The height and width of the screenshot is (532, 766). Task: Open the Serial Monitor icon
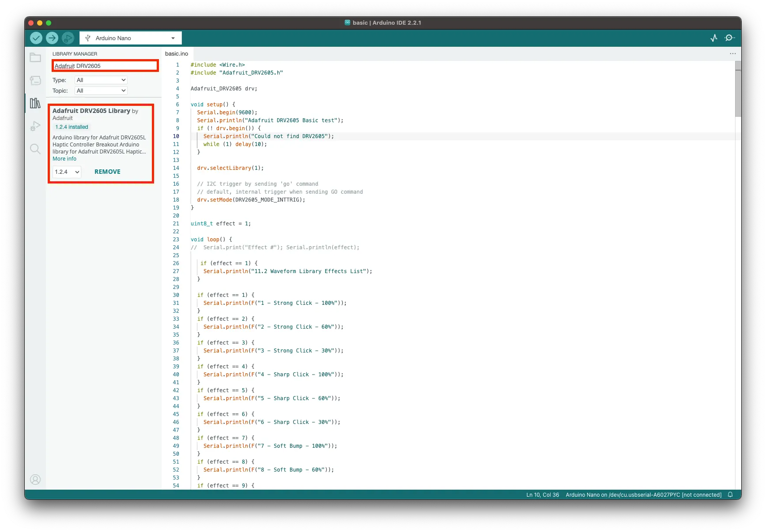pyautogui.click(x=729, y=38)
